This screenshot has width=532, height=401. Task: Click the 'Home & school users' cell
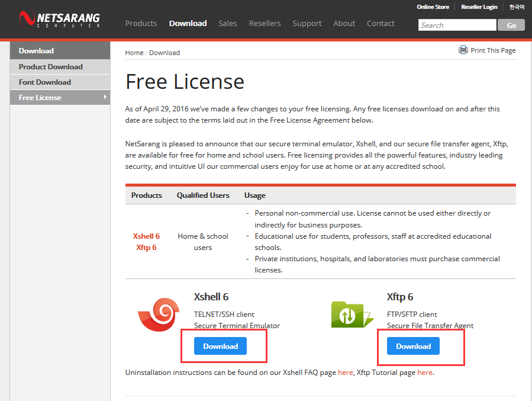(x=203, y=242)
